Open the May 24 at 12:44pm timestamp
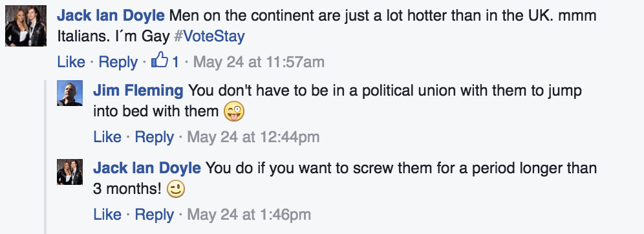Viewport: 644px width, 234px height. click(253, 137)
